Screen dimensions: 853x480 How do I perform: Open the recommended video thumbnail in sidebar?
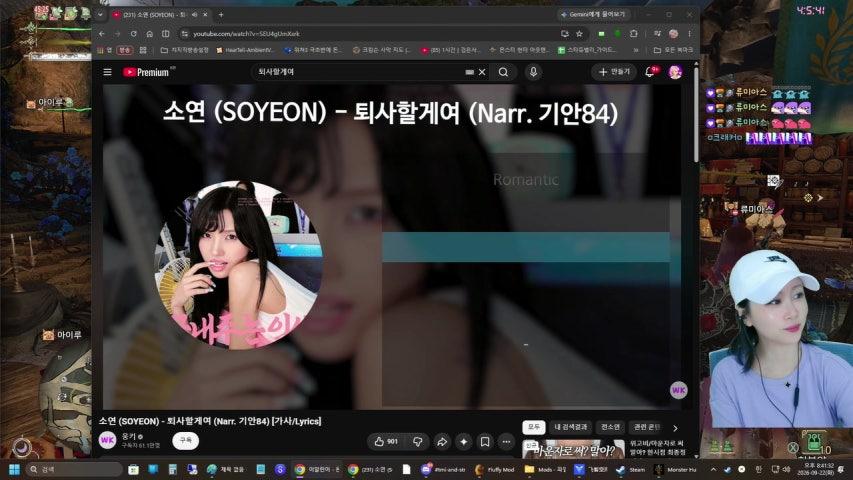click(x=573, y=450)
